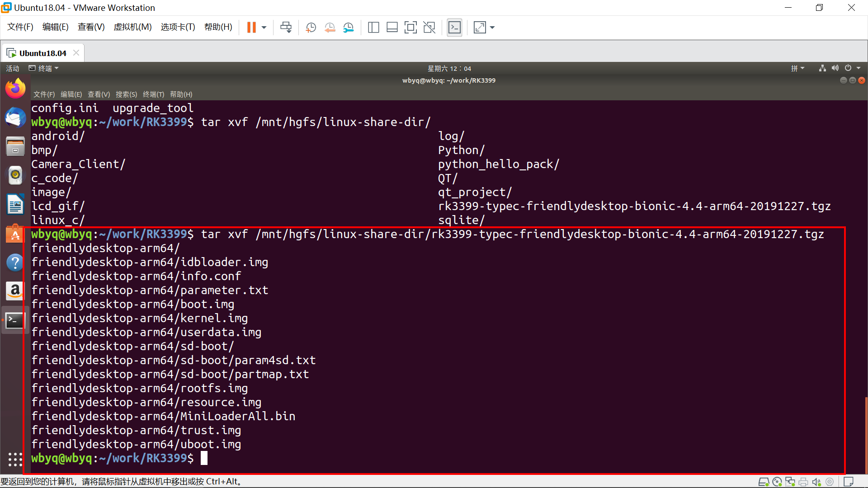
Task: Open the terminal 搜索(S) menu
Action: (126, 94)
